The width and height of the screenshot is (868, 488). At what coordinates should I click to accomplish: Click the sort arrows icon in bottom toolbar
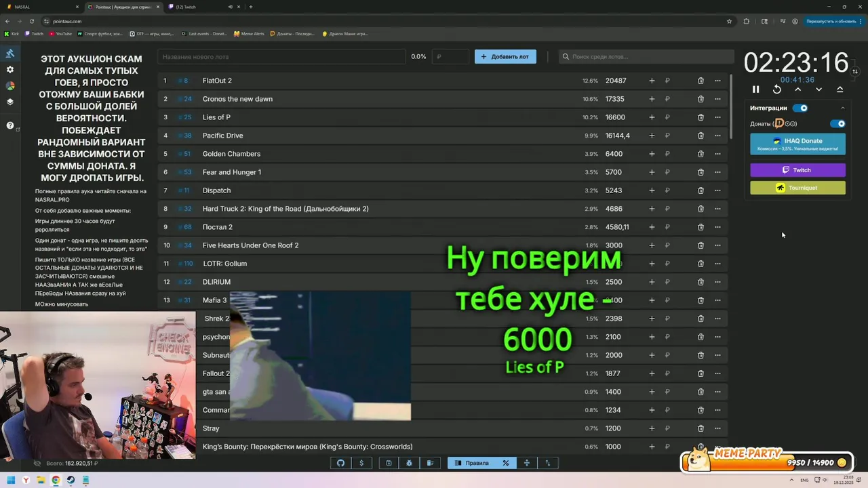tap(547, 463)
